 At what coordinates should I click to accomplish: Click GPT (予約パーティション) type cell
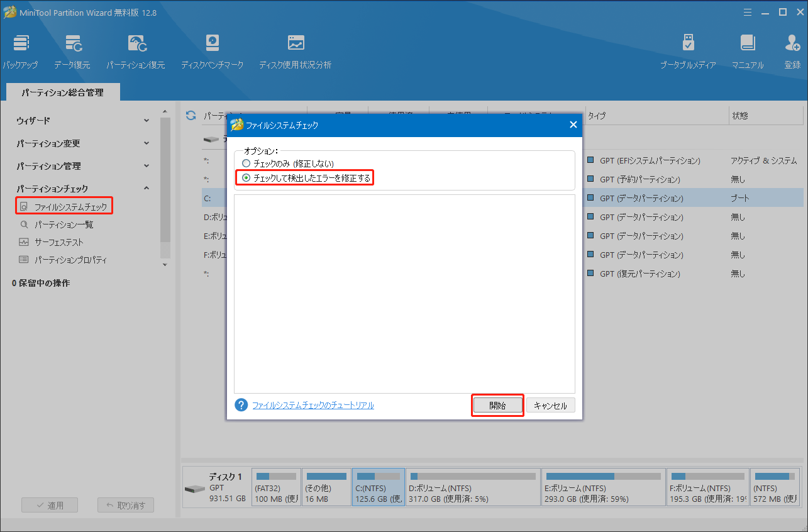(640, 180)
